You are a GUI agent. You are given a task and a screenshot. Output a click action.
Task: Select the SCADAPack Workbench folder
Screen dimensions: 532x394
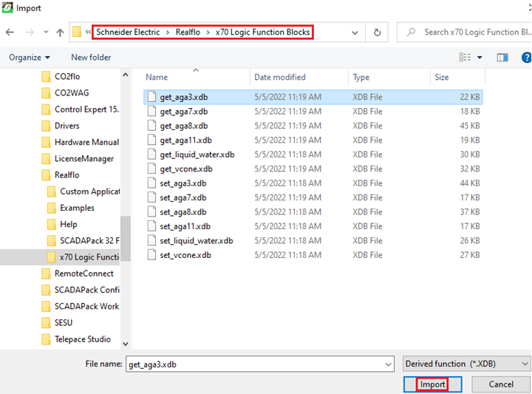(80, 306)
